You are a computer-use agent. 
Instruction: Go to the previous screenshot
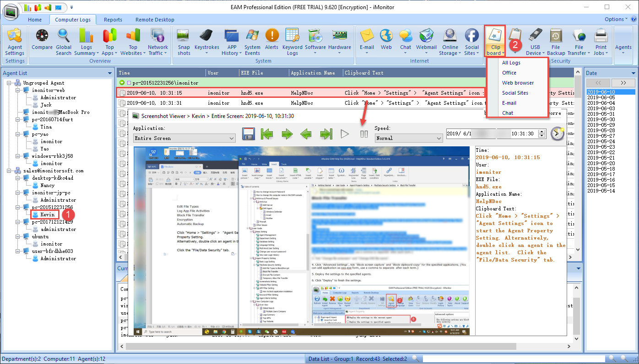coord(306,134)
